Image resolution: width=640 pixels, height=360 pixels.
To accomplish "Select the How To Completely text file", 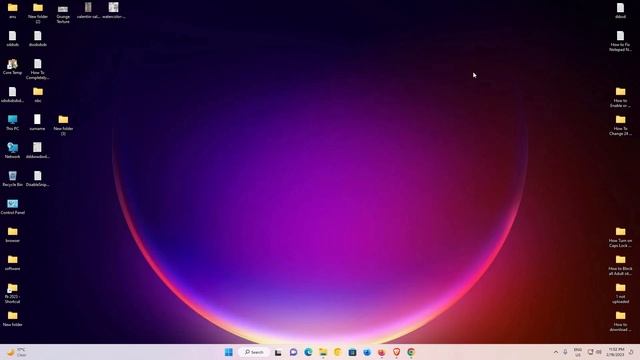I will point(38,69).
